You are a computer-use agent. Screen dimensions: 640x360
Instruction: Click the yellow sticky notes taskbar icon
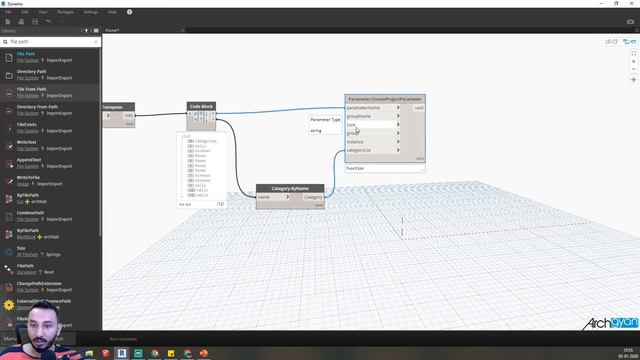[171, 353]
